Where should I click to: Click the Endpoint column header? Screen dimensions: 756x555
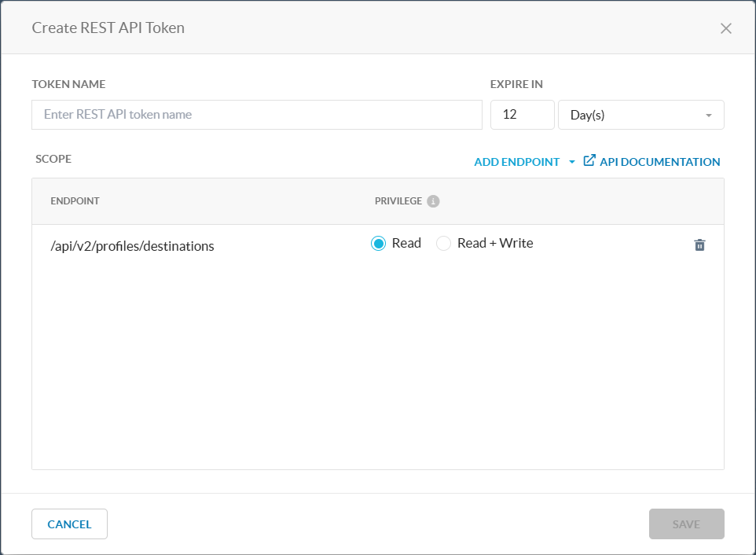[x=75, y=201]
